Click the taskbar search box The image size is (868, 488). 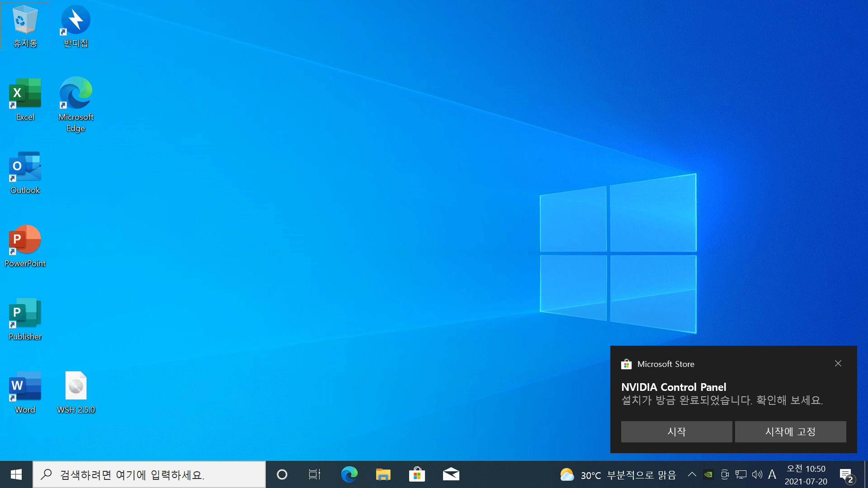[x=149, y=474]
